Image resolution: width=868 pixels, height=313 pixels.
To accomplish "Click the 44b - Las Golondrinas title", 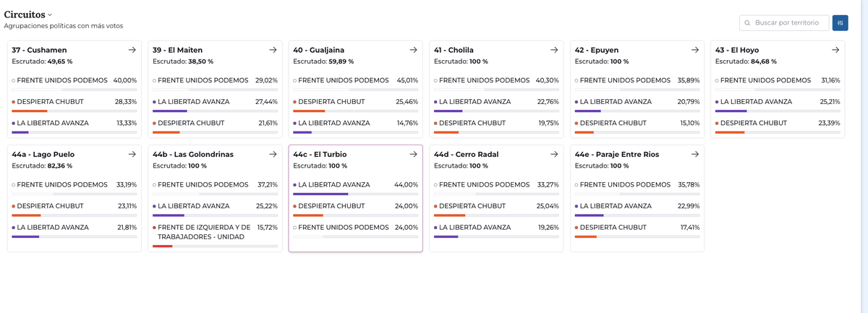I will tap(193, 155).
